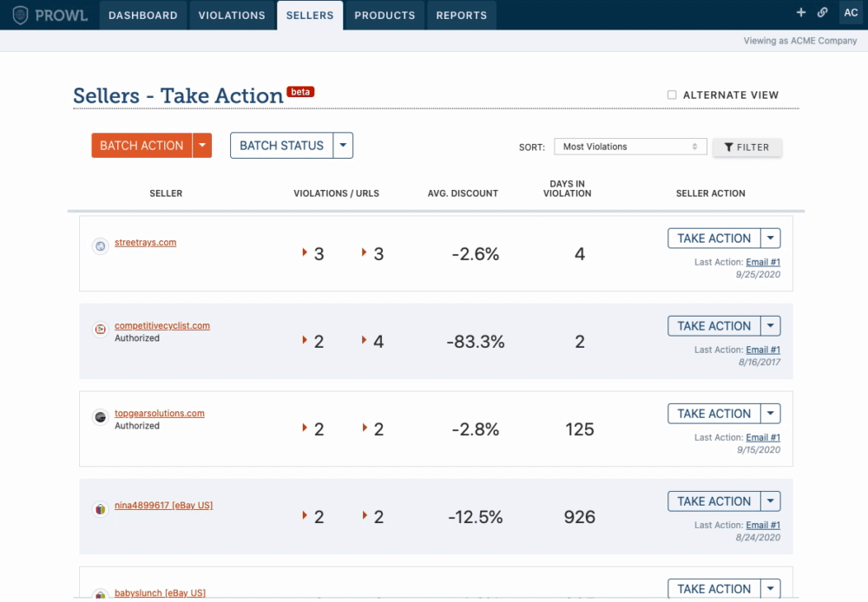Open the Sort Most Violations dropdown
This screenshot has width=868, height=602.
point(630,147)
